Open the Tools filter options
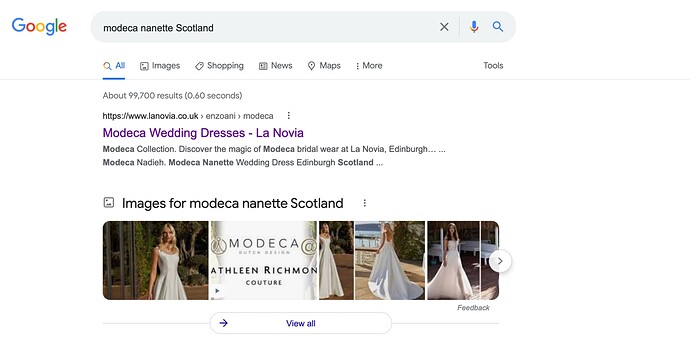 493,66
